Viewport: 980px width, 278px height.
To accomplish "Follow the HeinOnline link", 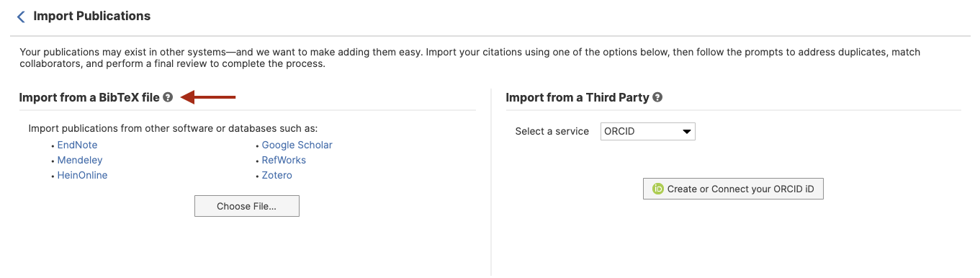I will click(x=82, y=175).
